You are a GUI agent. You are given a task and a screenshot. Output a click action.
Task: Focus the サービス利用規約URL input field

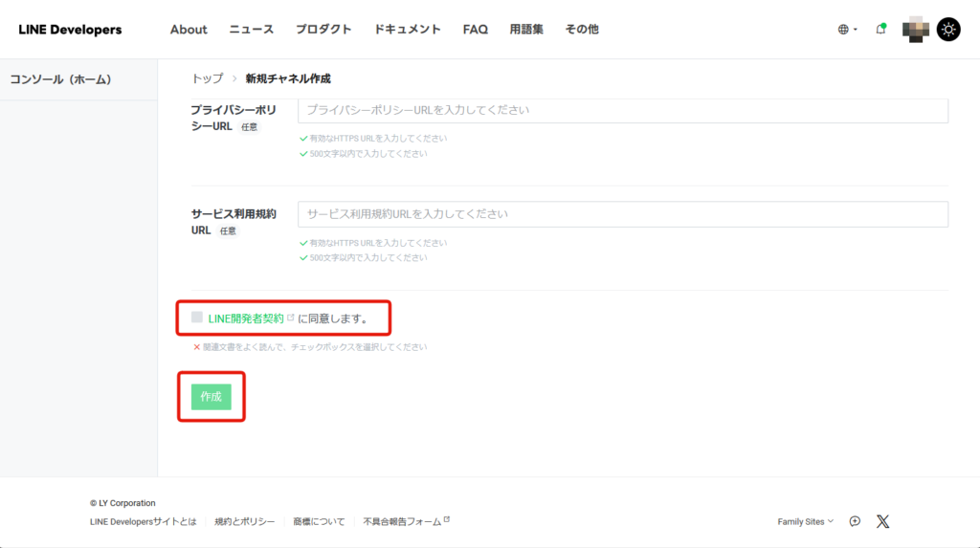[622, 214]
